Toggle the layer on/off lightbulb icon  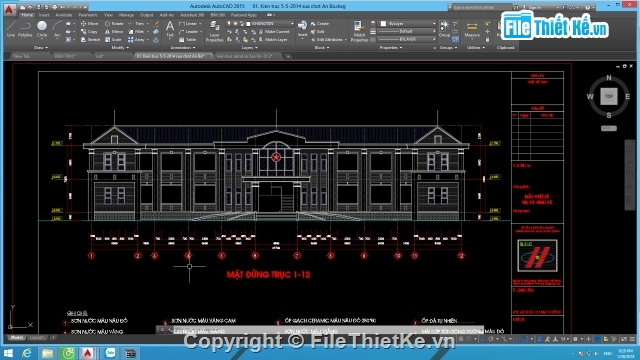tap(229, 24)
